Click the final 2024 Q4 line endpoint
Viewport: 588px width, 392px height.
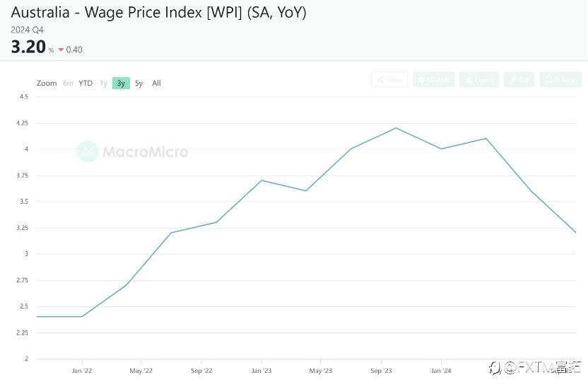(575, 232)
